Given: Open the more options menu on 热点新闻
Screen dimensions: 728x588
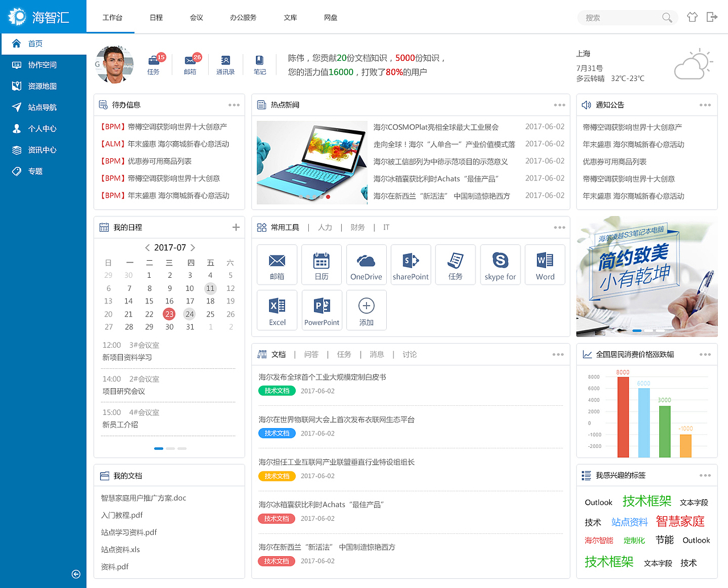Looking at the screenshot, I should pyautogui.click(x=560, y=105).
